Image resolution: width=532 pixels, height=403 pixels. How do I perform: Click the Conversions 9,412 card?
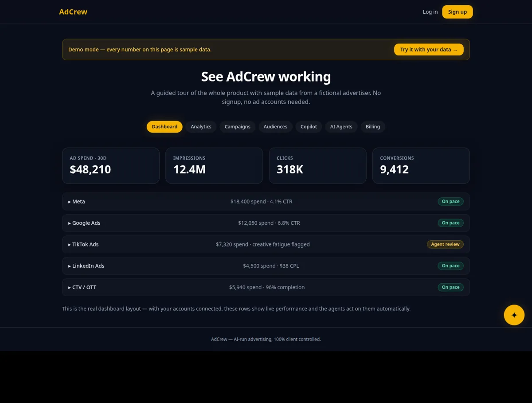[x=421, y=165]
